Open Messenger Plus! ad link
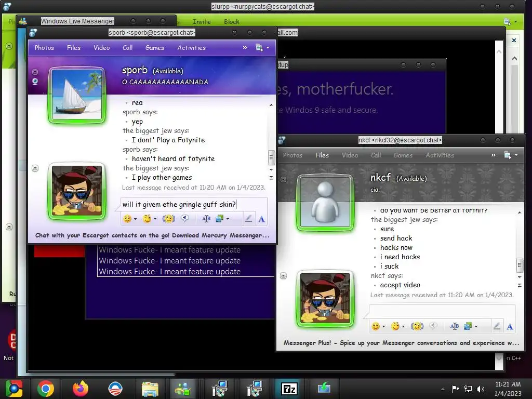Image resolution: width=532 pixels, height=399 pixels. click(x=402, y=343)
